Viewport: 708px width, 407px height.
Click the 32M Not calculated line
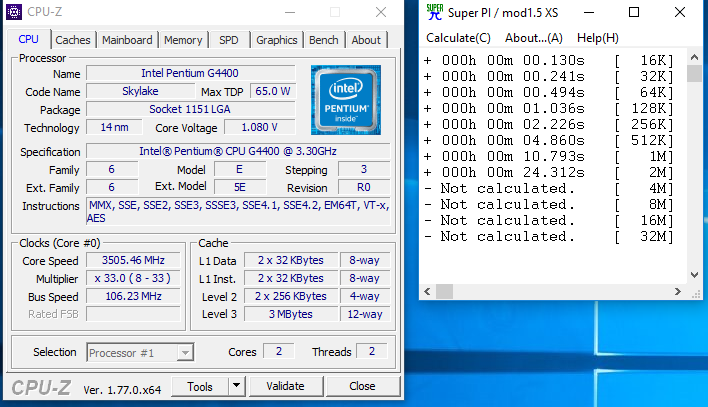(x=548, y=237)
